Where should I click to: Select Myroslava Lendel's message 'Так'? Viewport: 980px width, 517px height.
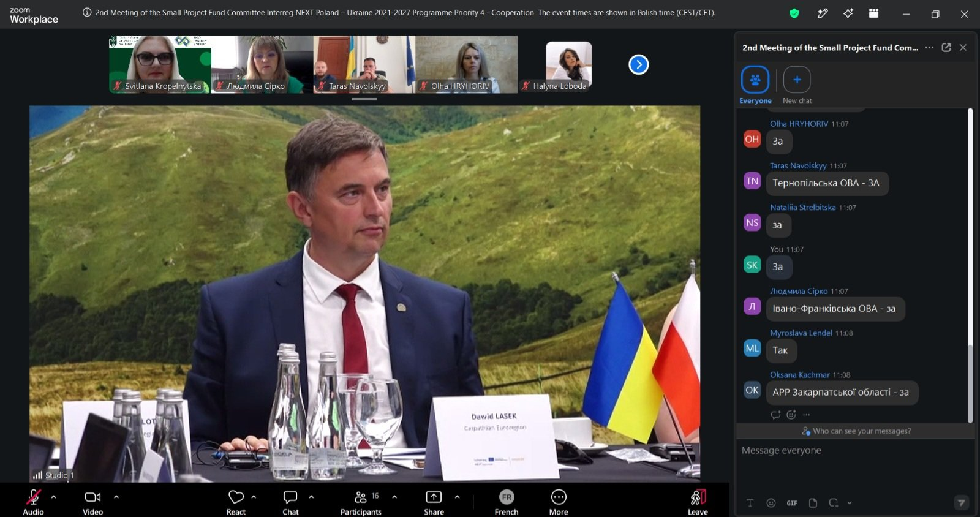[781, 350]
